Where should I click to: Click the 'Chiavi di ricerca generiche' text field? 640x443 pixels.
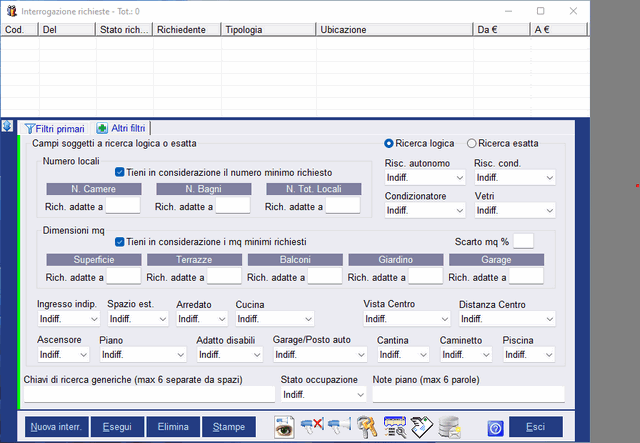pos(148,395)
